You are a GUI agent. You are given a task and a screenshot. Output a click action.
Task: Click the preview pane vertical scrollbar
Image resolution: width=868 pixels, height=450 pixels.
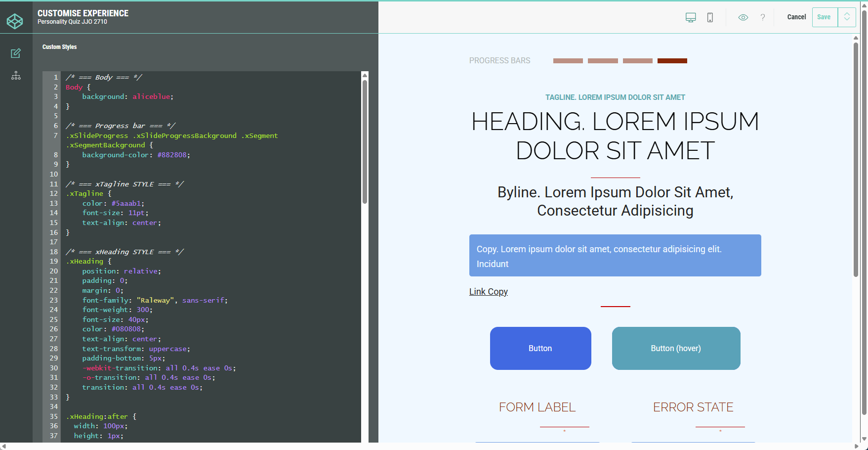(x=856, y=159)
